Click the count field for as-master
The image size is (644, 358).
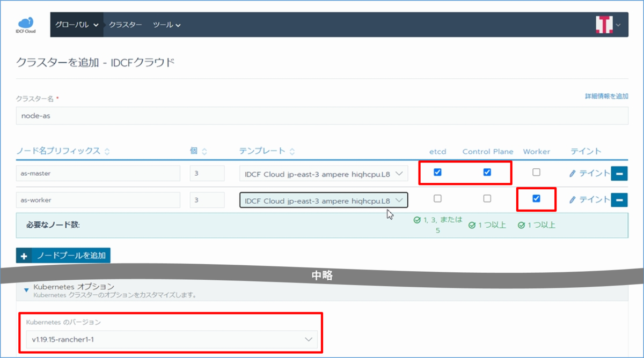click(207, 174)
